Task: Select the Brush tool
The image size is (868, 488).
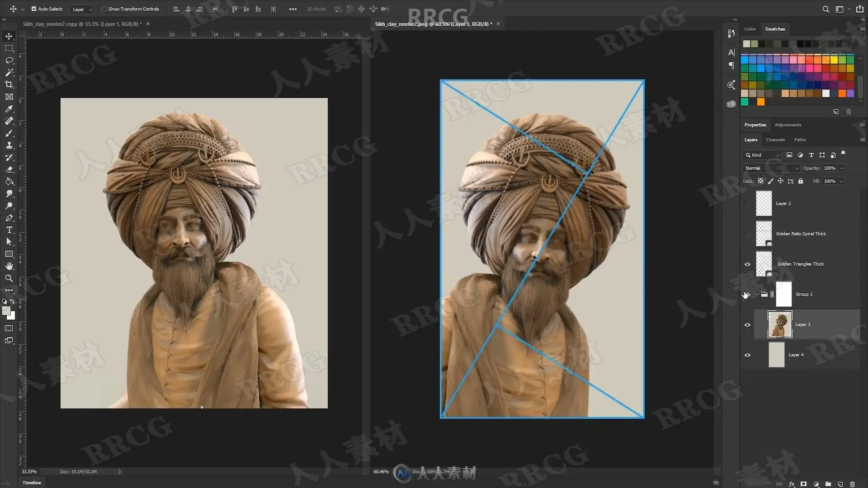Action: [9, 133]
